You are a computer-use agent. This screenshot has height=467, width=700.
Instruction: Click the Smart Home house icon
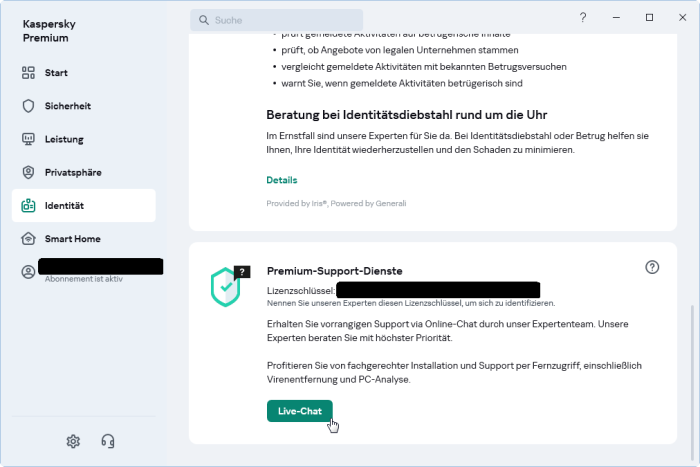click(x=28, y=238)
